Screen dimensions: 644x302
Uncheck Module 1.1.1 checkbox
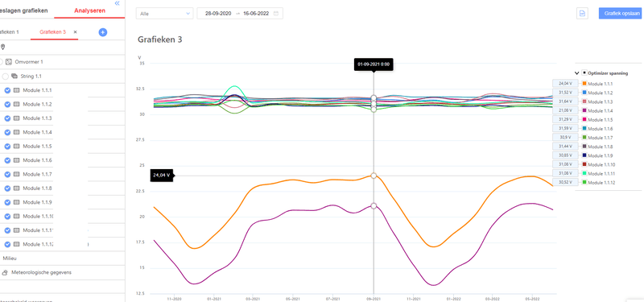click(x=7, y=90)
